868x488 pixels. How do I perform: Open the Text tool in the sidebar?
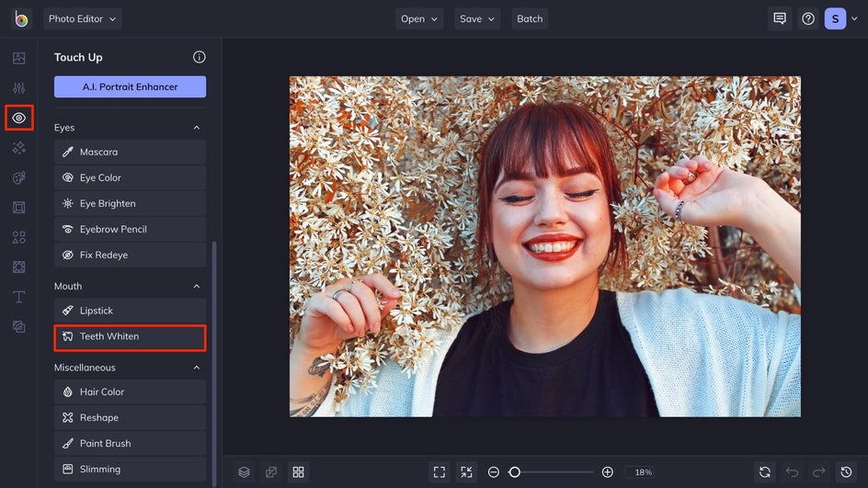(x=18, y=297)
